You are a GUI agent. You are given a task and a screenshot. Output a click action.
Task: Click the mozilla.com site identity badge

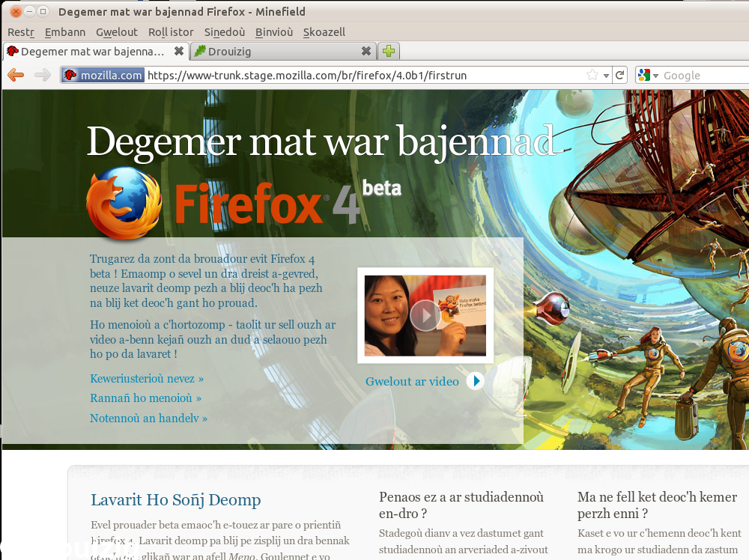[x=103, y=75]
